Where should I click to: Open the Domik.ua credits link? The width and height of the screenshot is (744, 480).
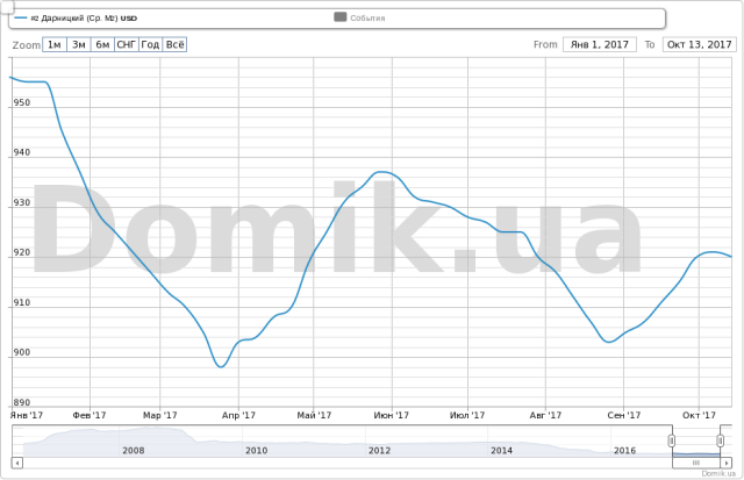pyautogui.click(x=718, y=473)
